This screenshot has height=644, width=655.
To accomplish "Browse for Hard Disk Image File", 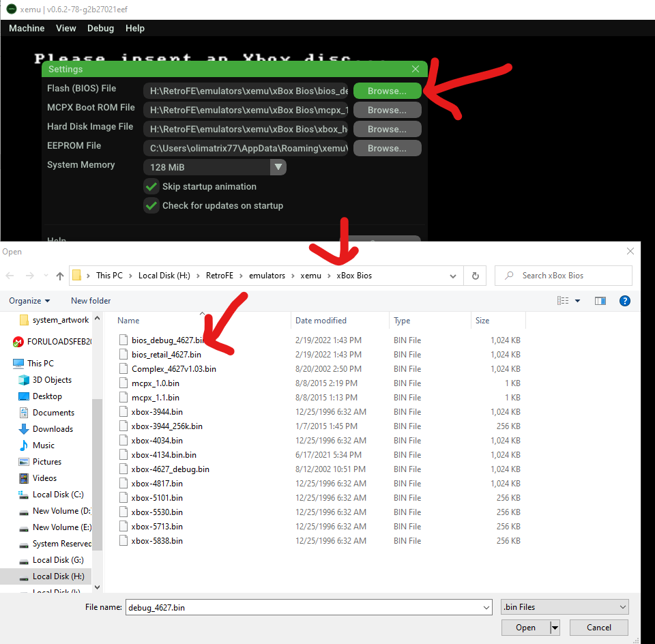I will [x=387, y=130].
